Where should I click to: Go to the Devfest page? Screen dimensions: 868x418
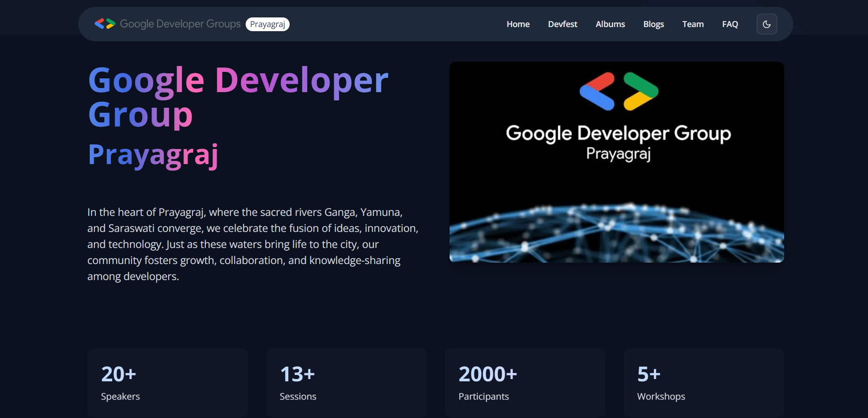coord(562,24)
